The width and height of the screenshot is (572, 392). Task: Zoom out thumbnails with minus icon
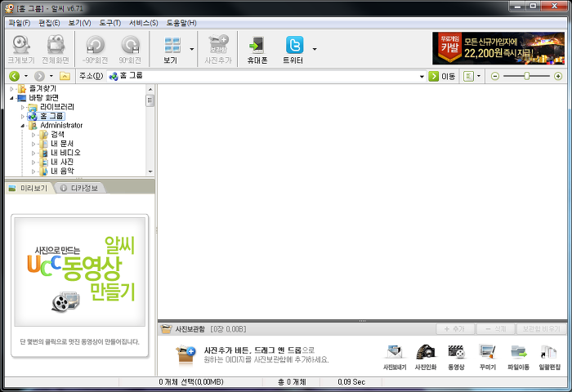[x=494, y=76]
